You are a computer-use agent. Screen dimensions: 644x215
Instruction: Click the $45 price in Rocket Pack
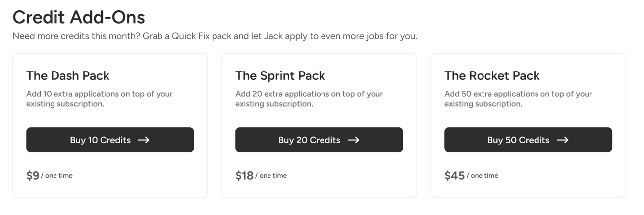[x=454, y=176]
